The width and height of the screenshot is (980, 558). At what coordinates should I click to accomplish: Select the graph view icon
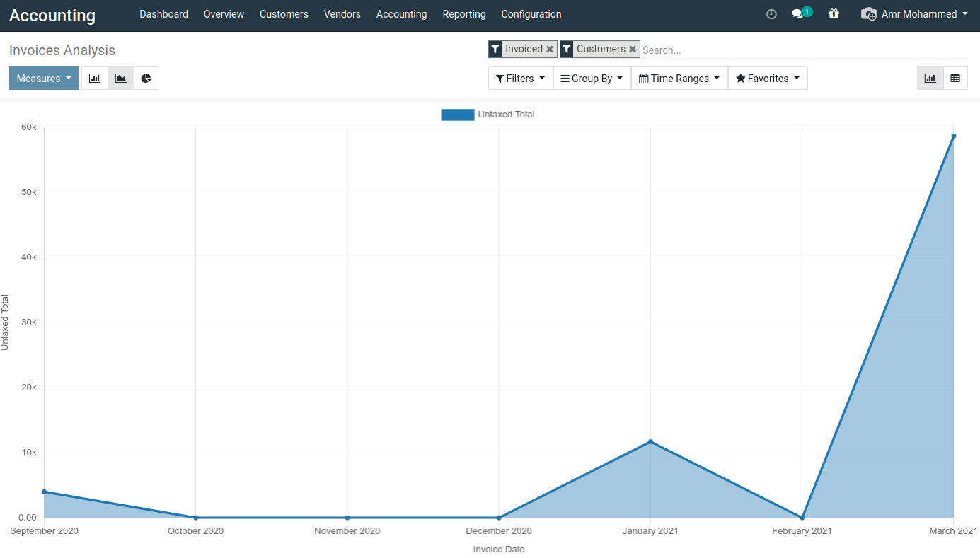(x=930, y=79)
